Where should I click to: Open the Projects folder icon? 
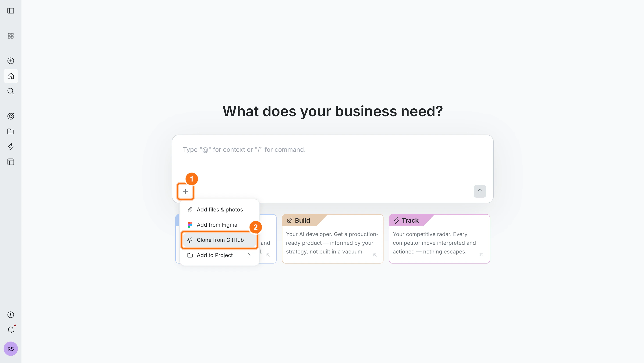click(x=11, y=131)
